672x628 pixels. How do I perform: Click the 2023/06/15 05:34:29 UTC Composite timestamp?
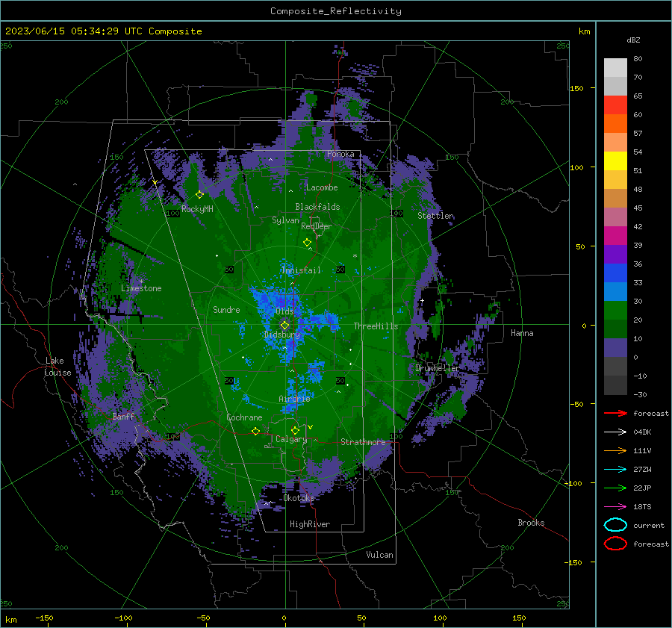click(103, 31)
